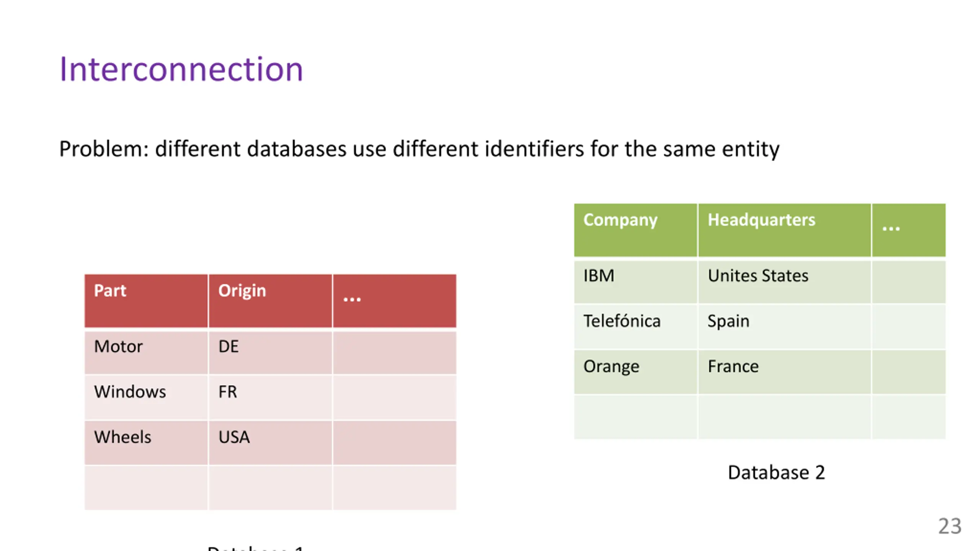Click the Interconnection slide title
Image resolution: width=980 pixels, height=551 pixels.
tap(181, 69)
